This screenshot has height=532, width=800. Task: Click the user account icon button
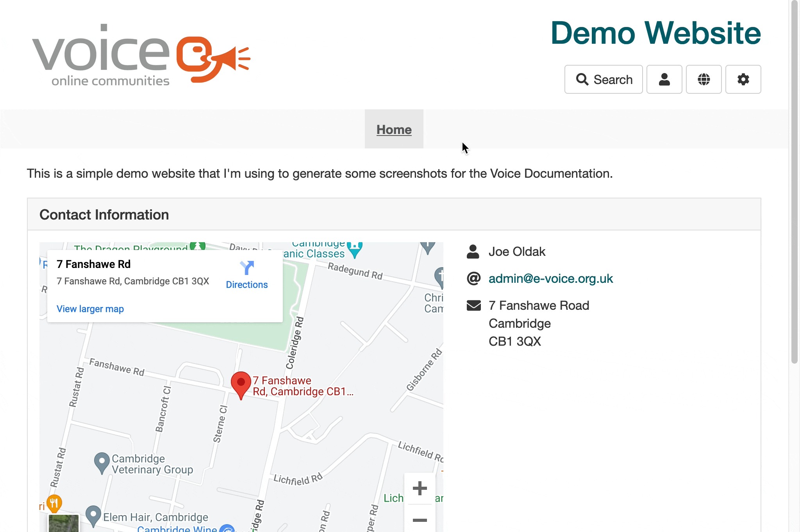(664, 79)
